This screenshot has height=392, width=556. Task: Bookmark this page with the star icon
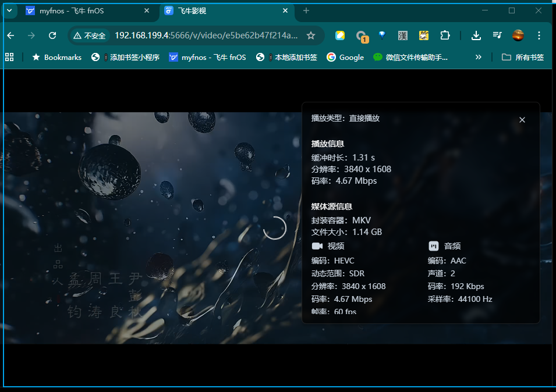tap(311, 35)
